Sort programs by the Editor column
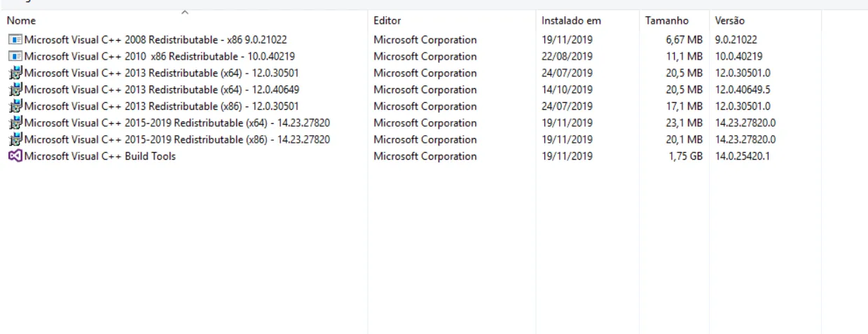 (x=387, y=21)
